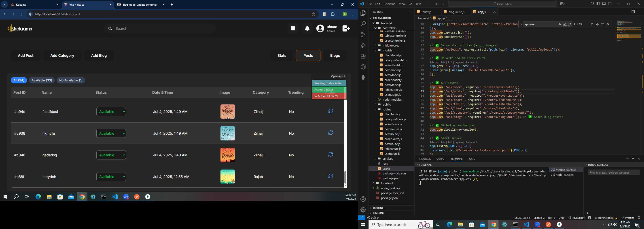
Task: Click the Kalaams dashboard search field
Action: pos(160,28)
